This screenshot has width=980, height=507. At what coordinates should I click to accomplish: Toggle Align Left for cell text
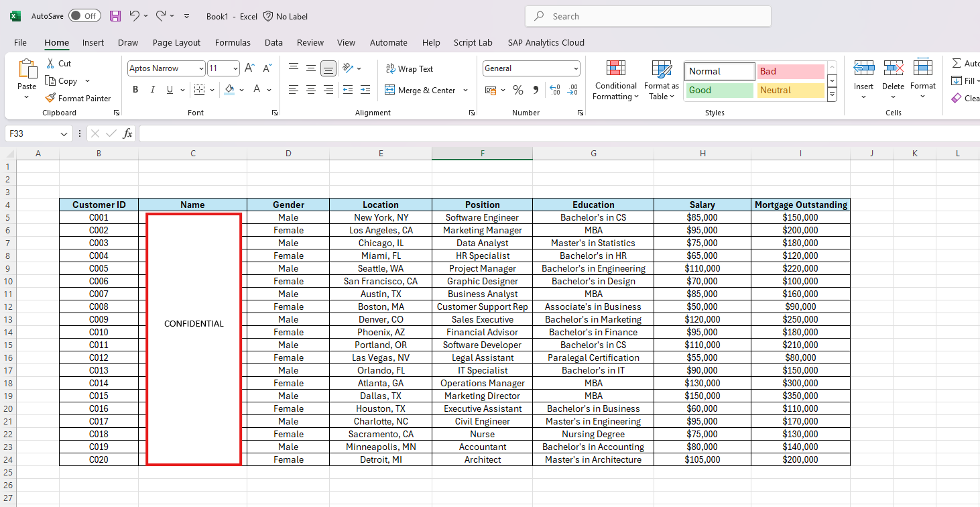[294, 90]
